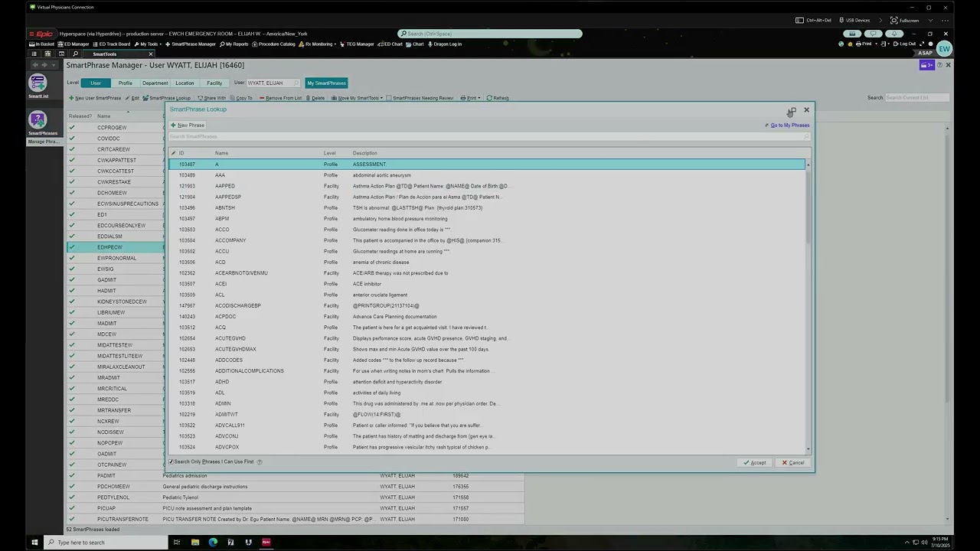Sort lookup list by Level column
Viewport: 980px width, 551px height.
click(329, 153)
